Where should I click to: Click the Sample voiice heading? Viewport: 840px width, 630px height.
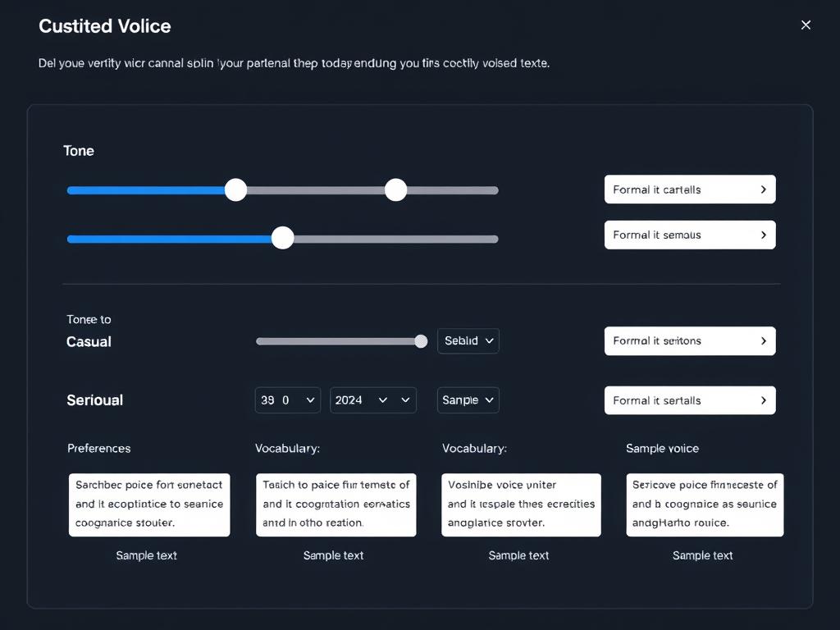tap(662, 449)
